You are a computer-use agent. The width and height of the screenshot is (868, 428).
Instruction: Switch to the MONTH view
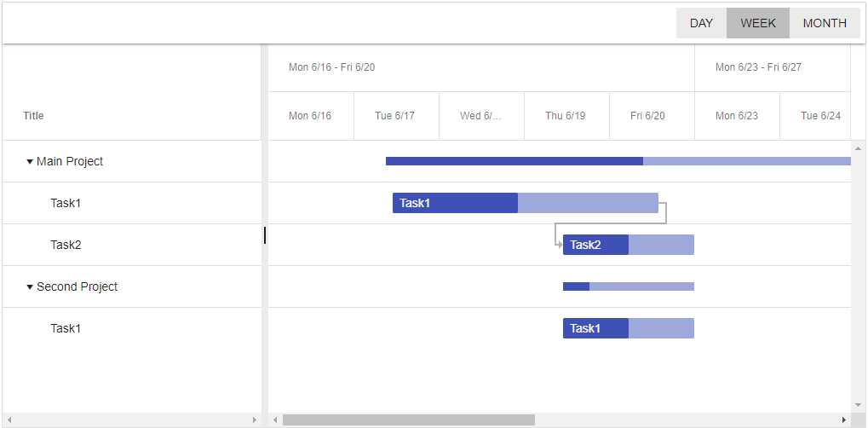coord(825,23)
